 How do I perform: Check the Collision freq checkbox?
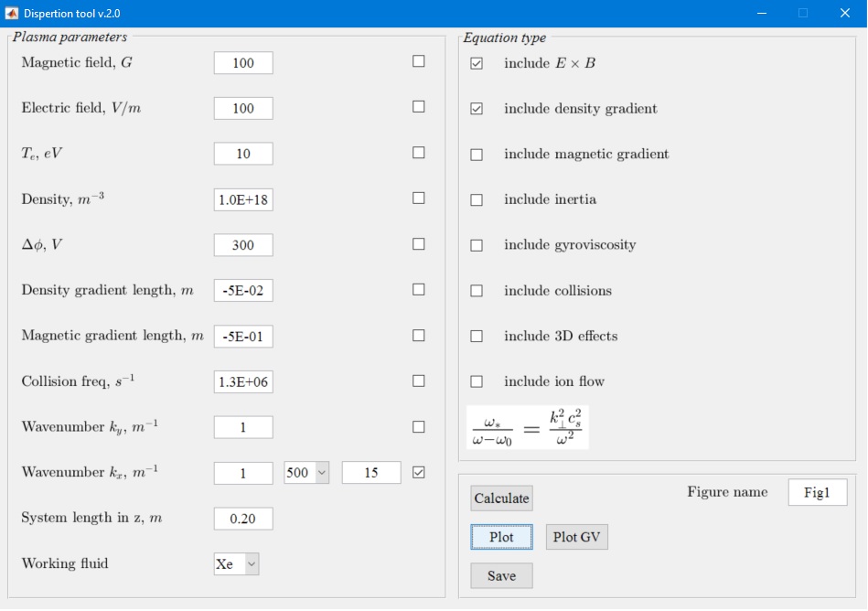click(x=419, y=381)
